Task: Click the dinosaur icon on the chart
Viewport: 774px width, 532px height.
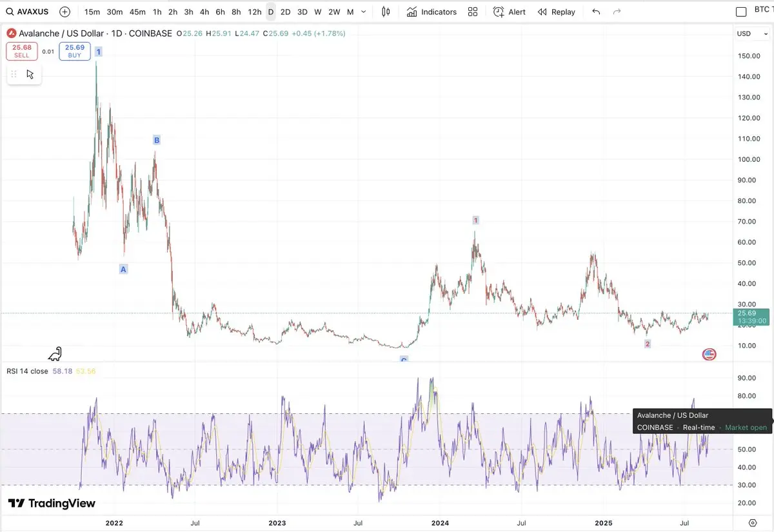Action: click(56, 353)
